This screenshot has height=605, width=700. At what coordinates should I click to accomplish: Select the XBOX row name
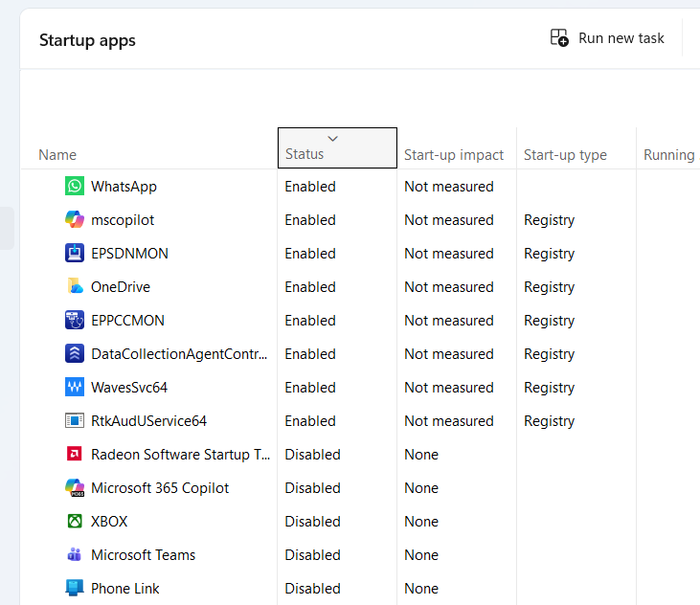109,521
